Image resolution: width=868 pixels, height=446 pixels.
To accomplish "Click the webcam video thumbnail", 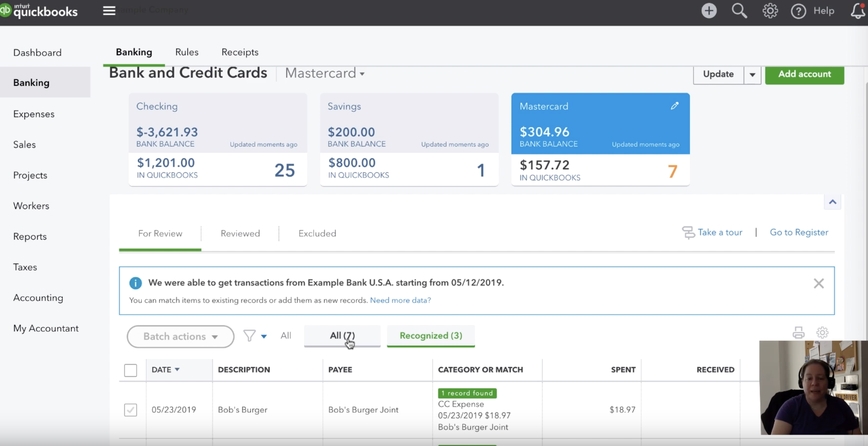I will 813,388.
